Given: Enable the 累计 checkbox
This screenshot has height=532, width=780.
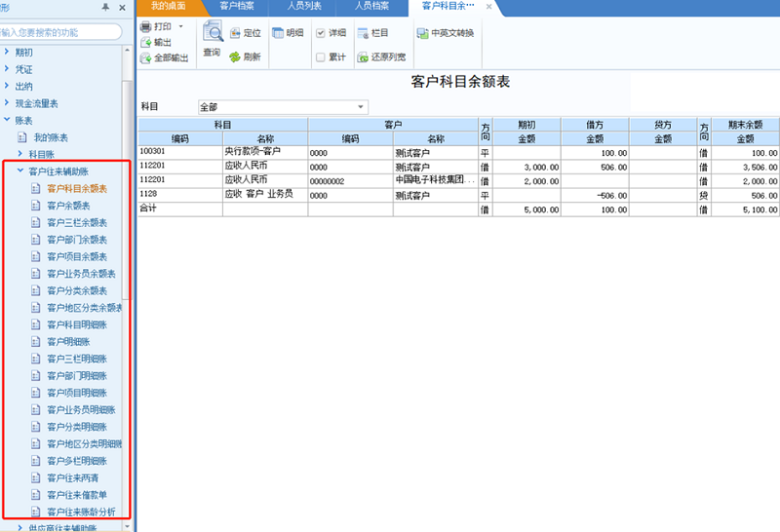Looking at the screenshot, I should tap(321, 57).
